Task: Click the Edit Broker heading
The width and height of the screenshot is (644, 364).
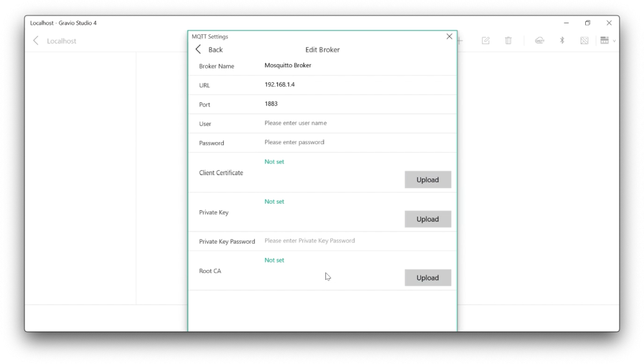Action: click(323, 50)
